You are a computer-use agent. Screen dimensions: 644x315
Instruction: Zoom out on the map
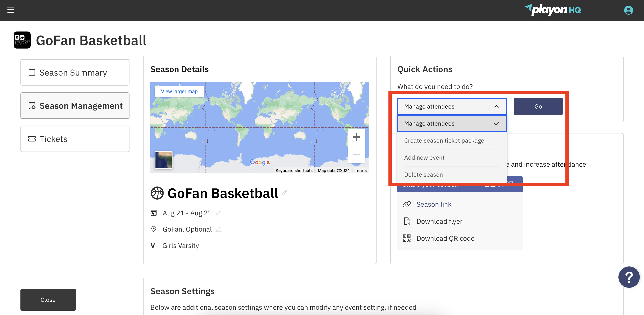pyautogui.click(x=356, y=154)
